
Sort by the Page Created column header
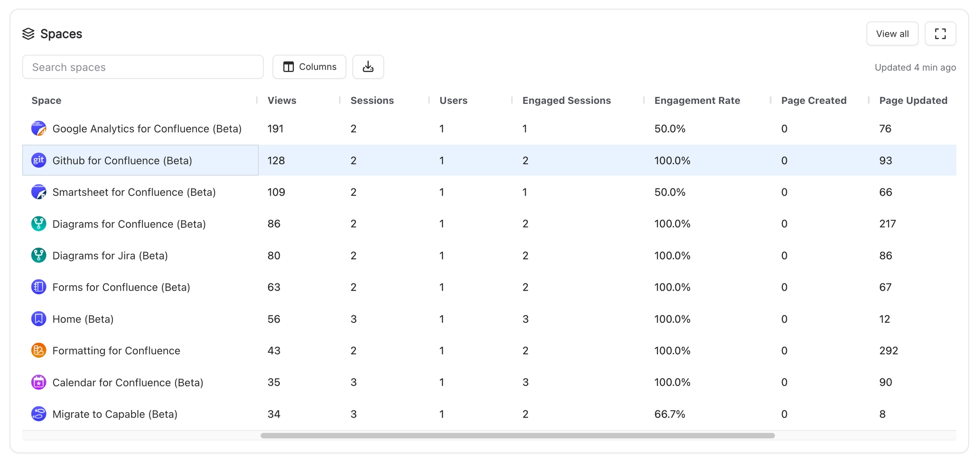point(813,101)
